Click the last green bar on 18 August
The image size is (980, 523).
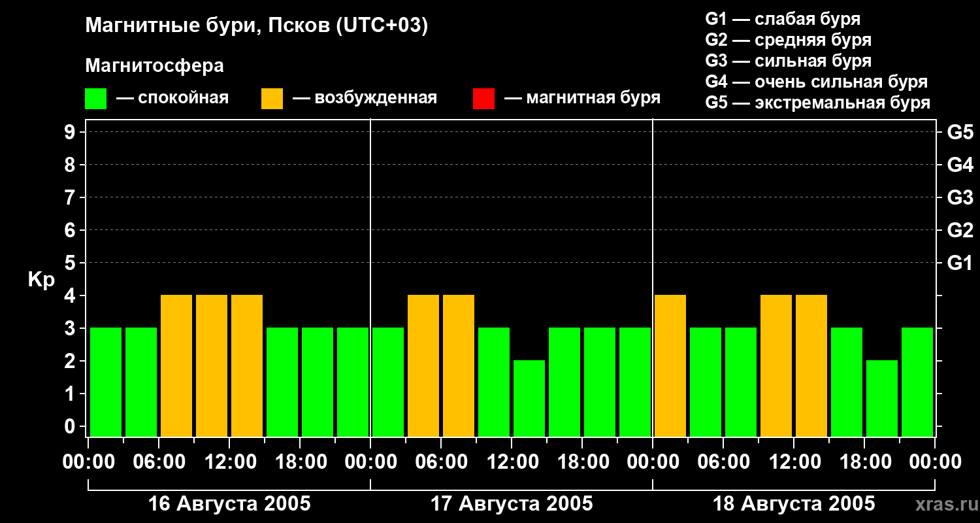pyautogui.click(x=917, y=382)
